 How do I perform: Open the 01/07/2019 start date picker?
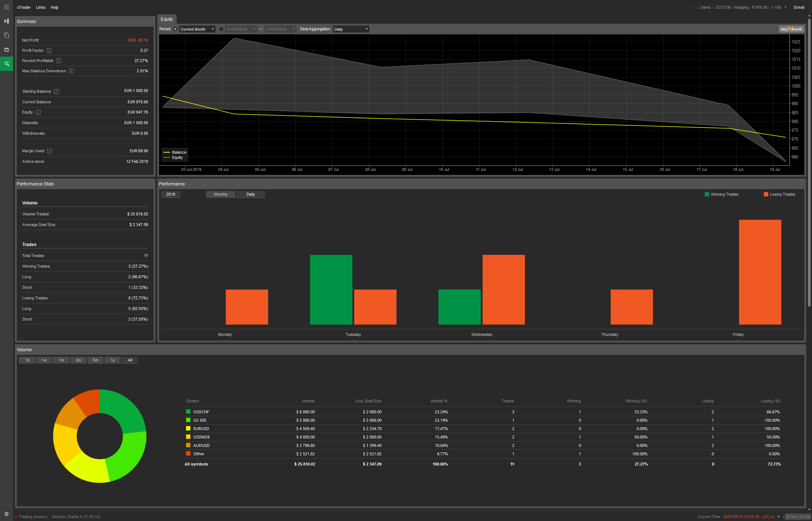pos(241,29)
